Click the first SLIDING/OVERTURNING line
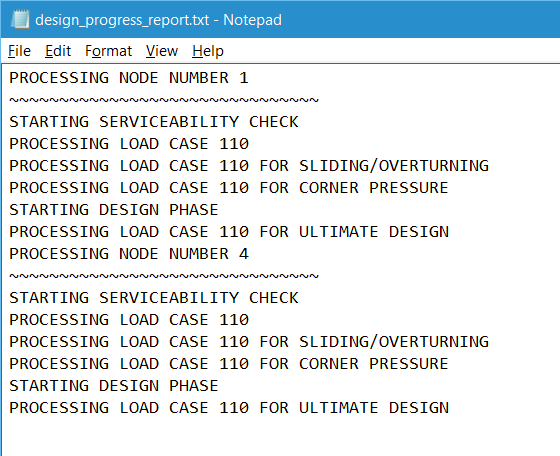Viewport: 560px width, 456px height. (x=249, y=166)
